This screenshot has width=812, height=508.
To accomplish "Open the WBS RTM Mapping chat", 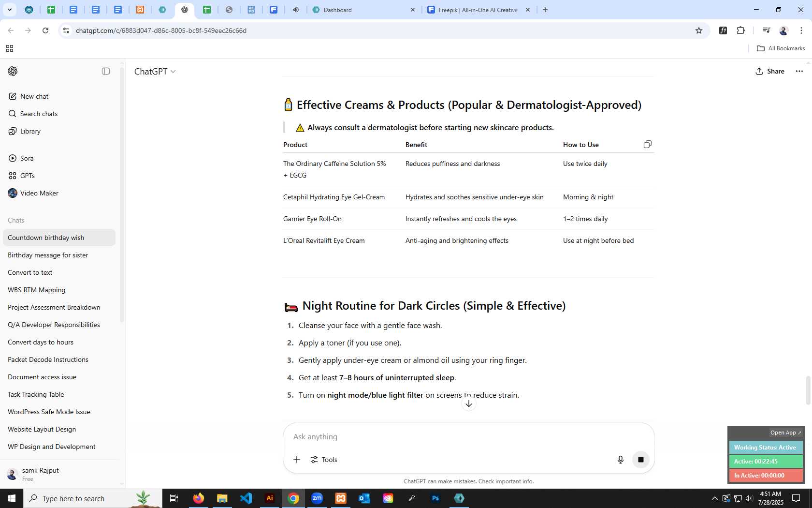I will coord(59,290).
